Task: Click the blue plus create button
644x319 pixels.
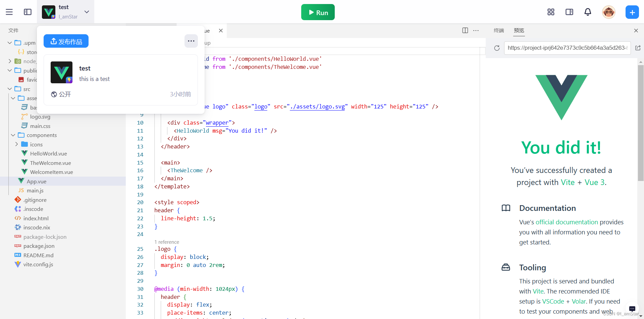Action: (632, 12)
